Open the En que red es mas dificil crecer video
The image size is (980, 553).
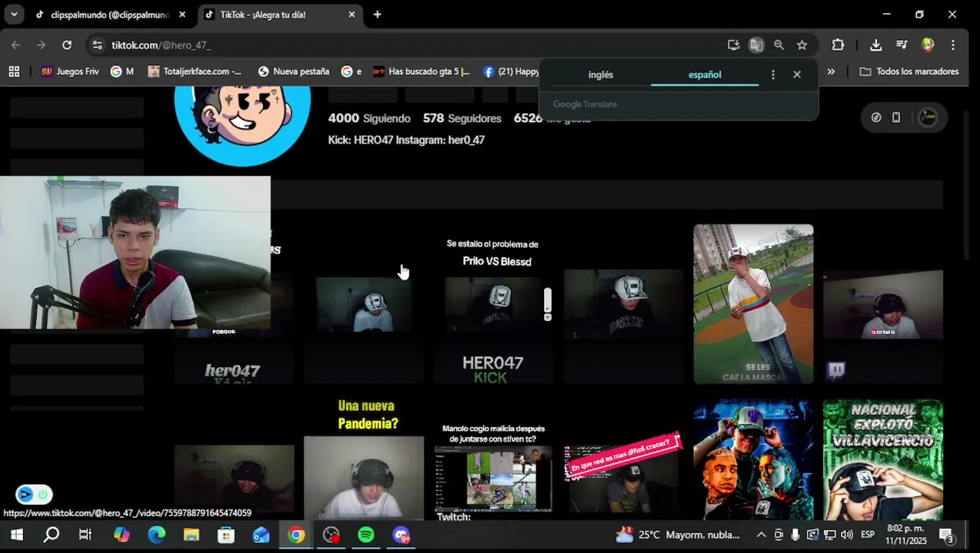pyautogui.click(x=623, y=459)
